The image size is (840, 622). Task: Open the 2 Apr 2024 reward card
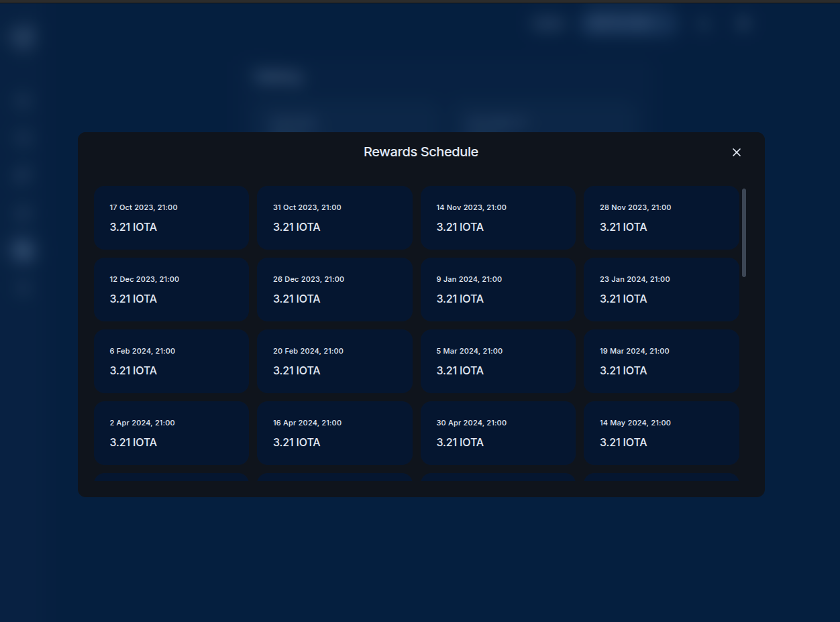click(171, 433)
